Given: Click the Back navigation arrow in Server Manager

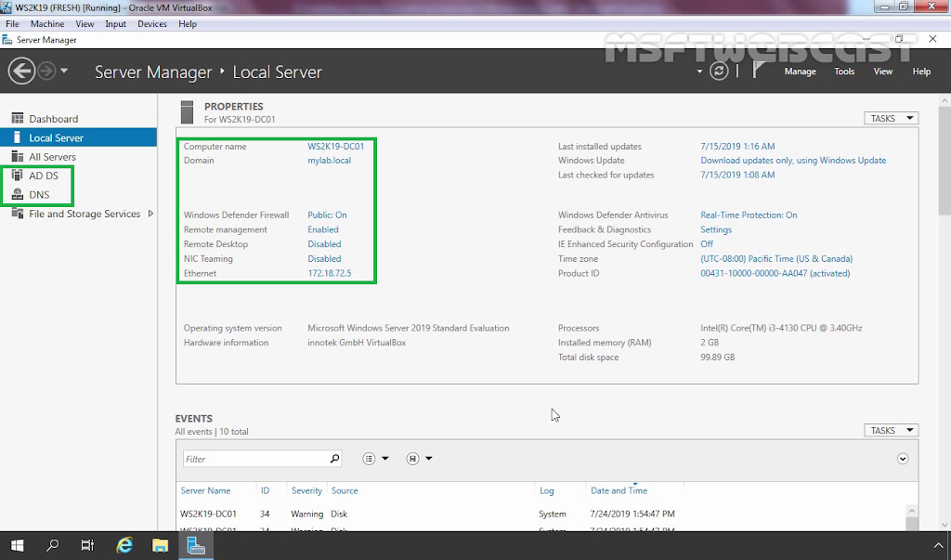Looking at the screenshot, I should coord(21,71).
